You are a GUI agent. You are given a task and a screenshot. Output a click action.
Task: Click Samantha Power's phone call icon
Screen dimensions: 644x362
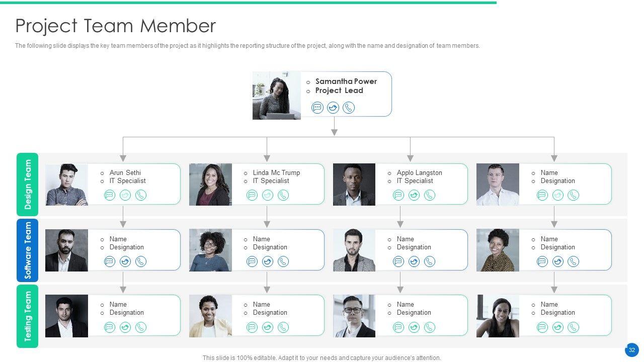coord(349,108)
